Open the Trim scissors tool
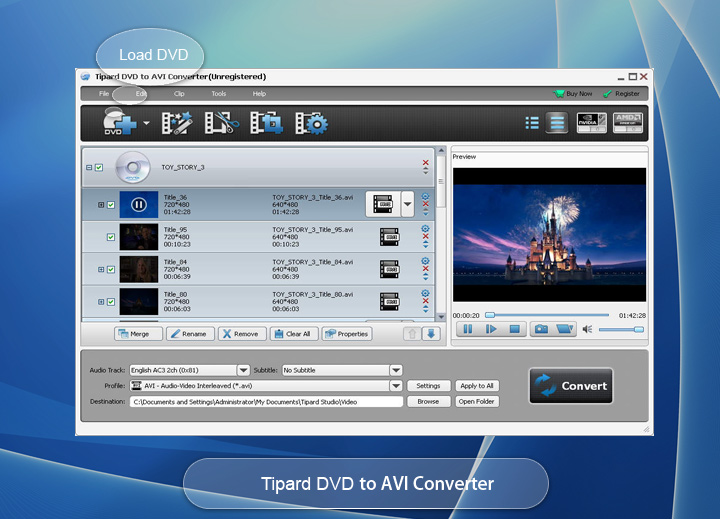 pyautogui.click(x=222, y=123)
